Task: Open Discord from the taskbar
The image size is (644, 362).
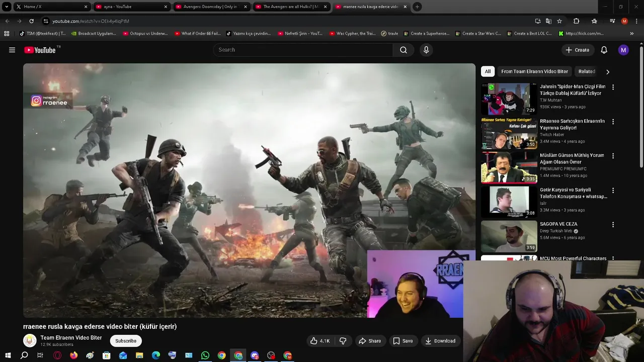Action: pos(255,355)
